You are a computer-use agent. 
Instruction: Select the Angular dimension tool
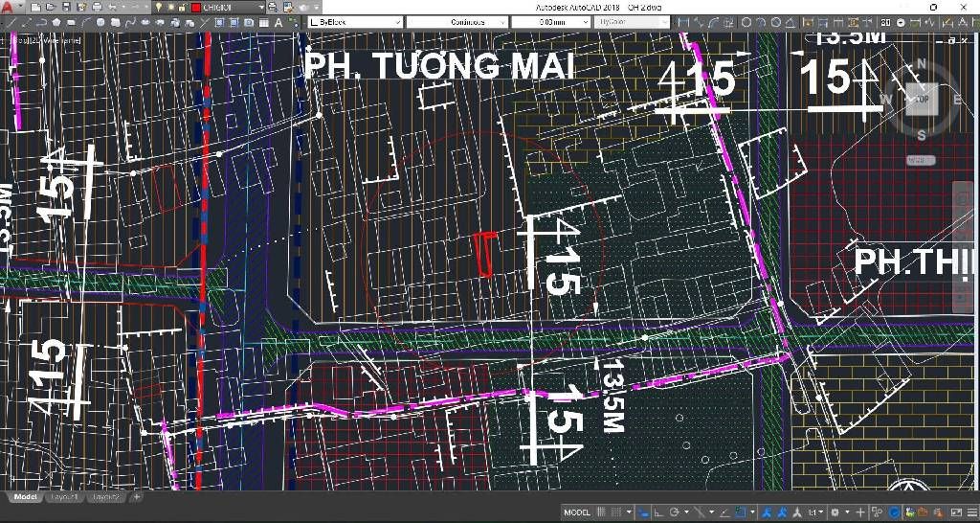point(791,23)
